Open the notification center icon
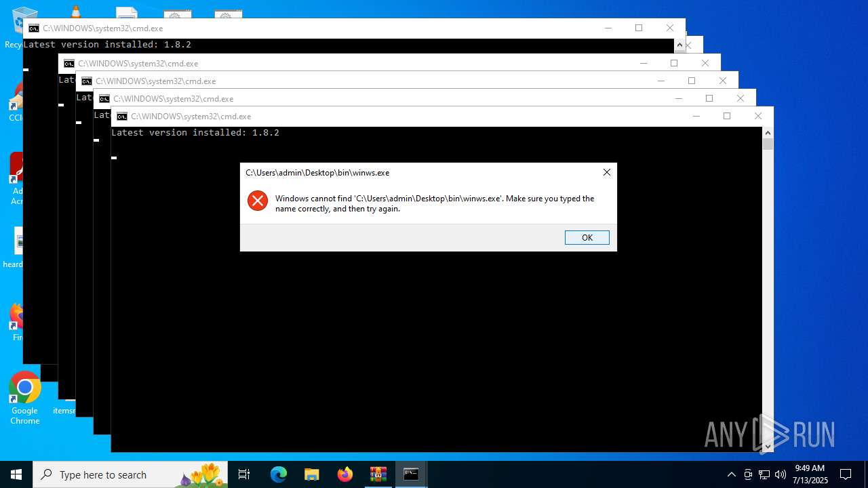 tap(846, 474)
